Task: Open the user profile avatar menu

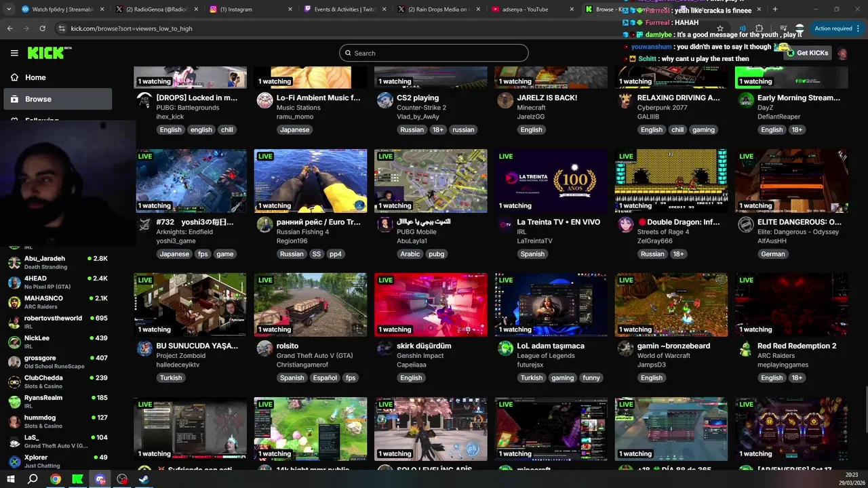Action: click(842, 53)
